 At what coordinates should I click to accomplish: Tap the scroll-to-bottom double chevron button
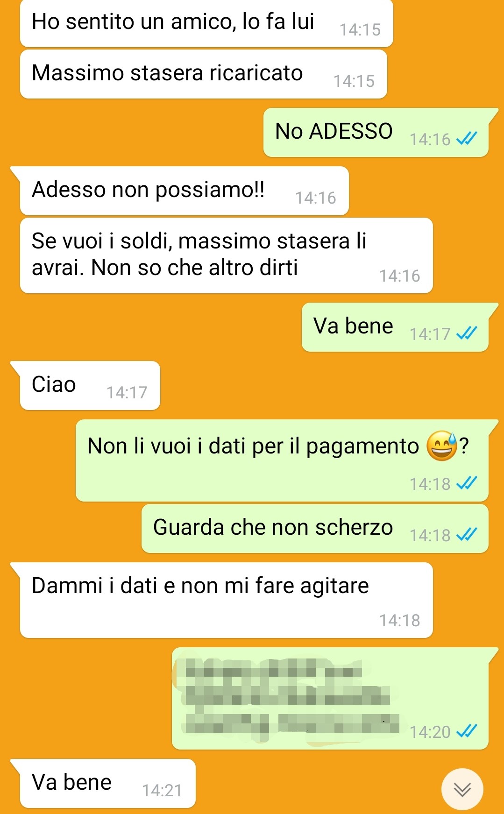tap(462, 789)
